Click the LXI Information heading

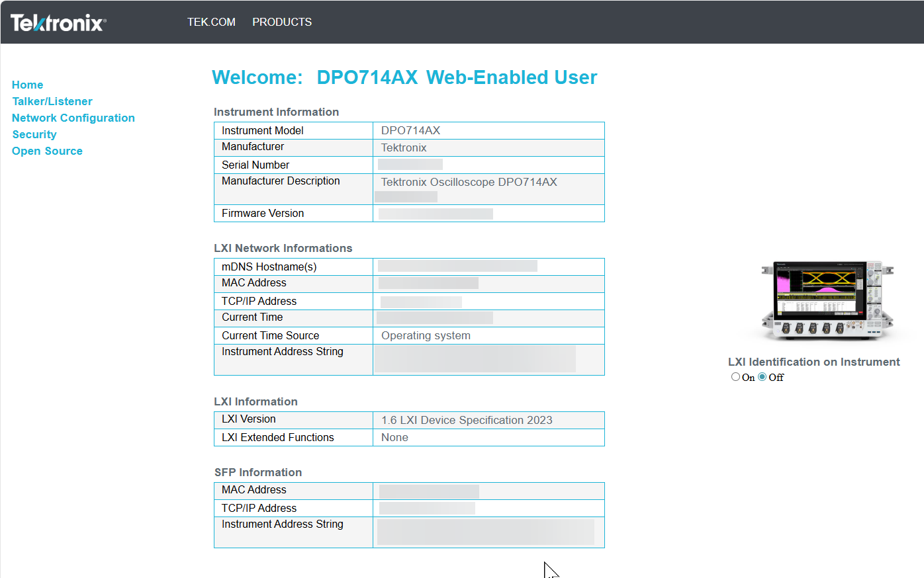click(255, 401)
